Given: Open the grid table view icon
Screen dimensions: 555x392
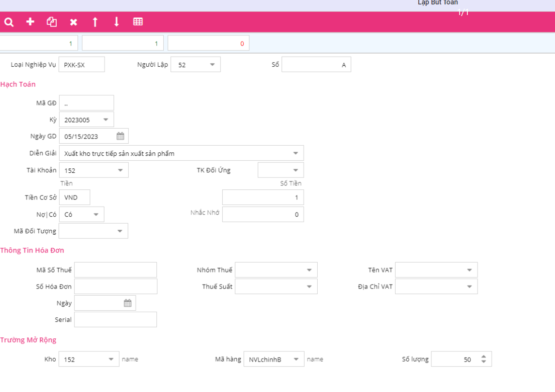Looking at the screenshot, I should click(x=138, y=22).
